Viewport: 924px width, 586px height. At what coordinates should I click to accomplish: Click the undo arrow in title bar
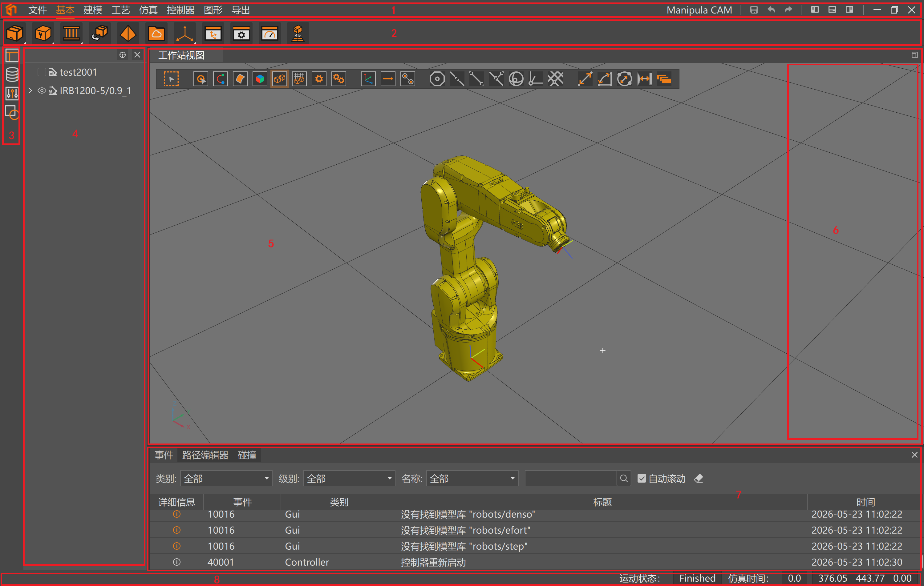pyautogui.click(x=771, y=10)
